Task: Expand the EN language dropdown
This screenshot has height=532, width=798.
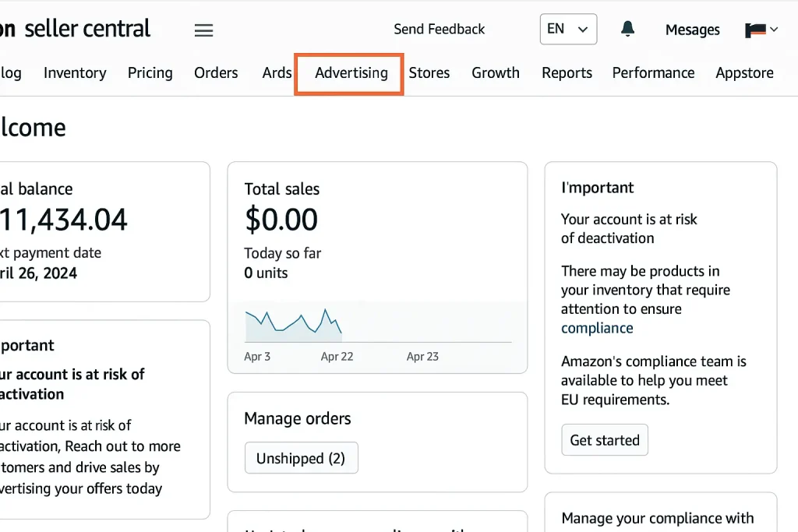Action: [x=568, y=30]
